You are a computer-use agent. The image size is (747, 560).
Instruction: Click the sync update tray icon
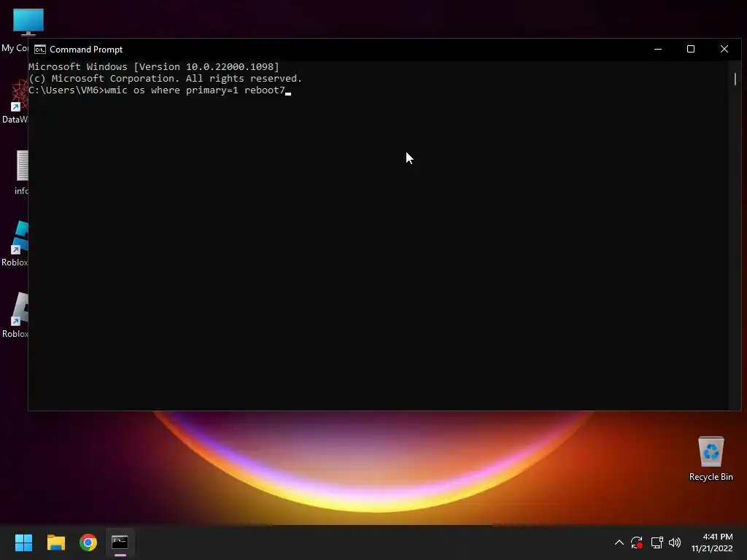pos(636,542)
